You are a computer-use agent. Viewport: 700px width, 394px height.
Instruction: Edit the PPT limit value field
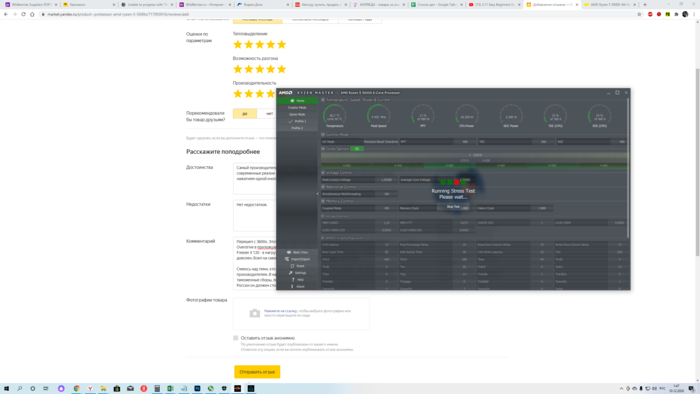[464, 141]
